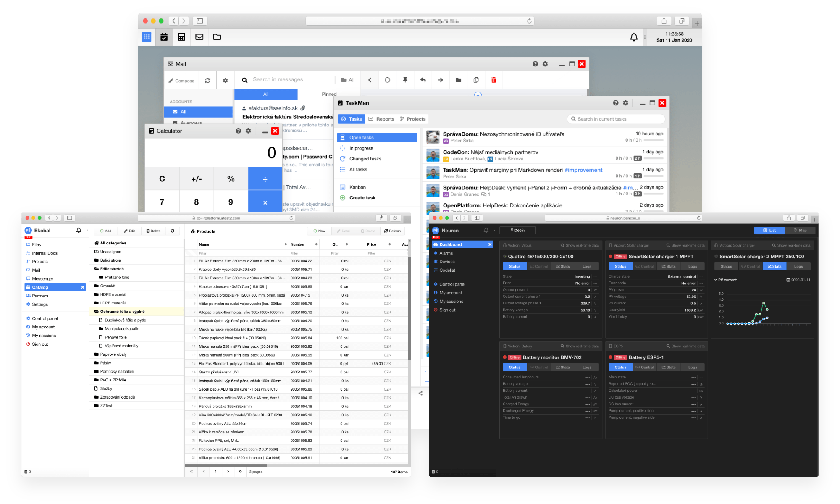The height and width of the screenshot is (504, 840).
Task: Click Create task in TaskMan sidebar
Action: pyautogui.click(x=362, y=198)
